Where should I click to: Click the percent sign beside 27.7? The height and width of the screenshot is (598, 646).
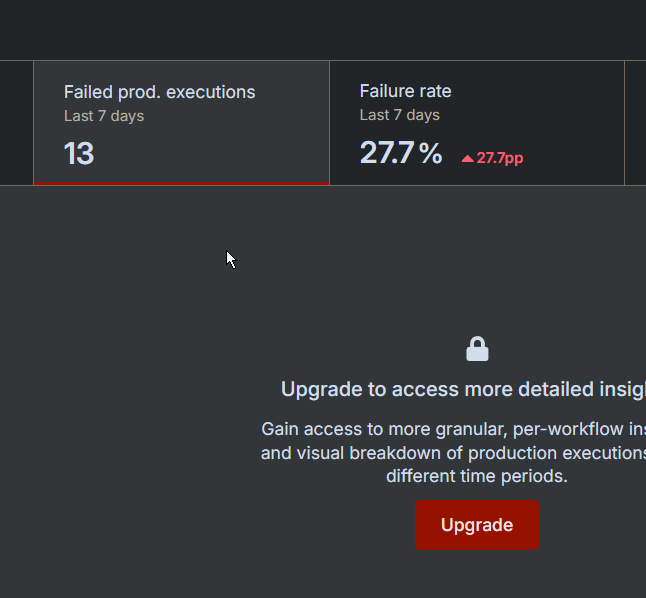431,153
